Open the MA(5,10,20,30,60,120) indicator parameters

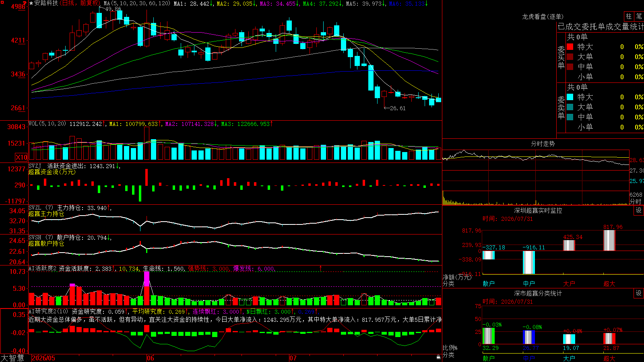pyautogui.click(x=137, y=3)
